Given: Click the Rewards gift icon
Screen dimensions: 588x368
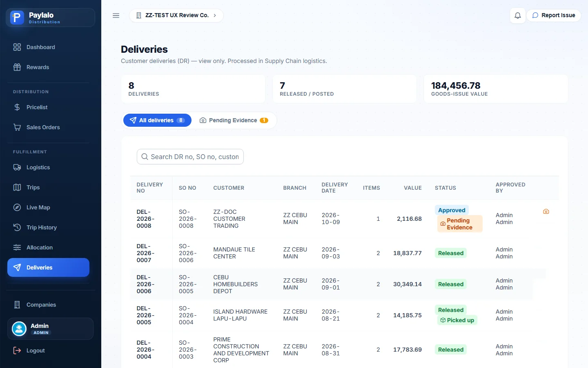Looking at the screenshot, I should pyautogui.click(x=17, y=67).
